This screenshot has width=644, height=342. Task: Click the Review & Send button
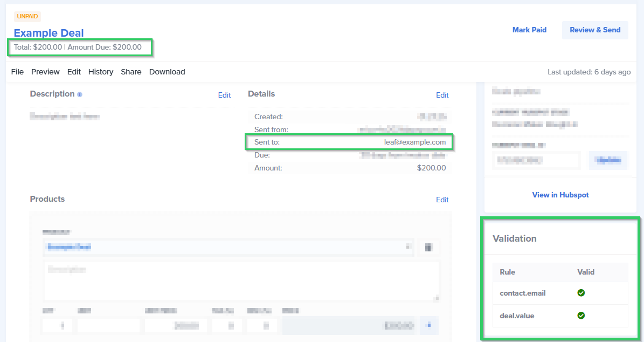coord(595,30)
